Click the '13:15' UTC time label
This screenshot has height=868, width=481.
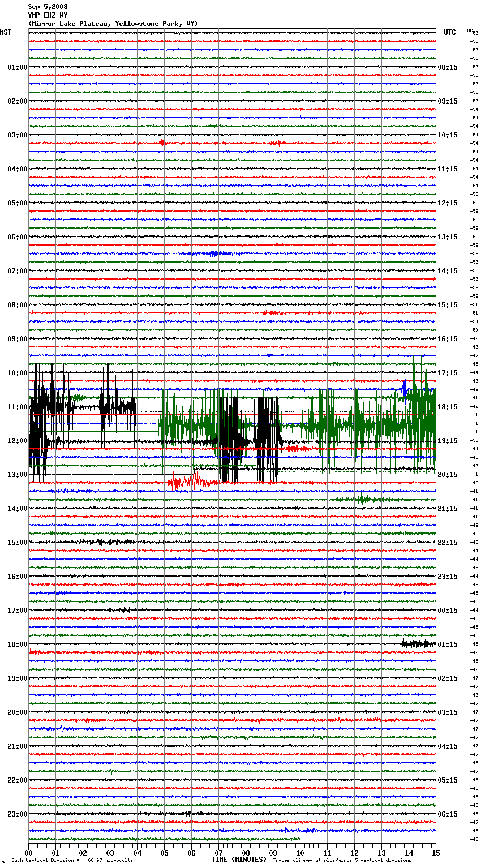(448, 237)
